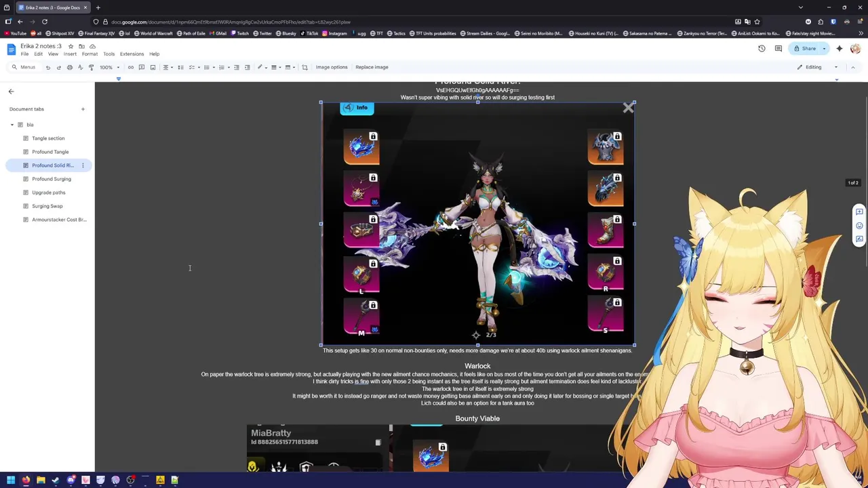Open version history clock icon

[x=762, y=49]
